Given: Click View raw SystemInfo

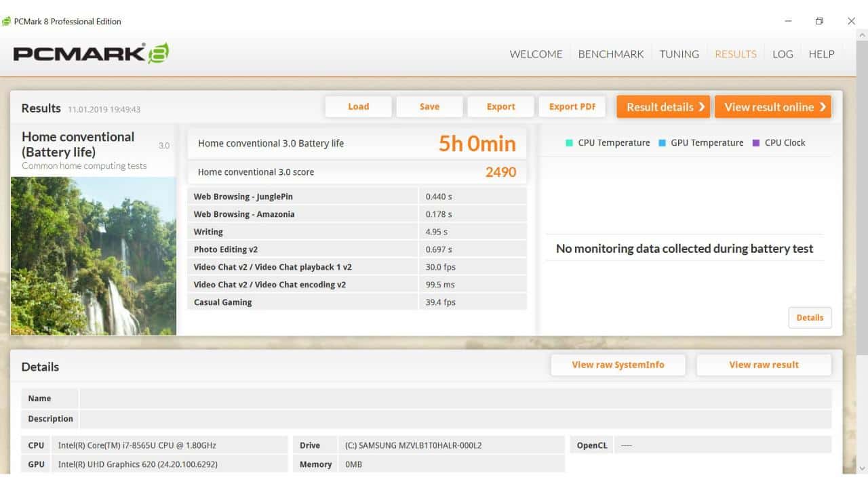Looking at the screenshot, I should point(618,365).
